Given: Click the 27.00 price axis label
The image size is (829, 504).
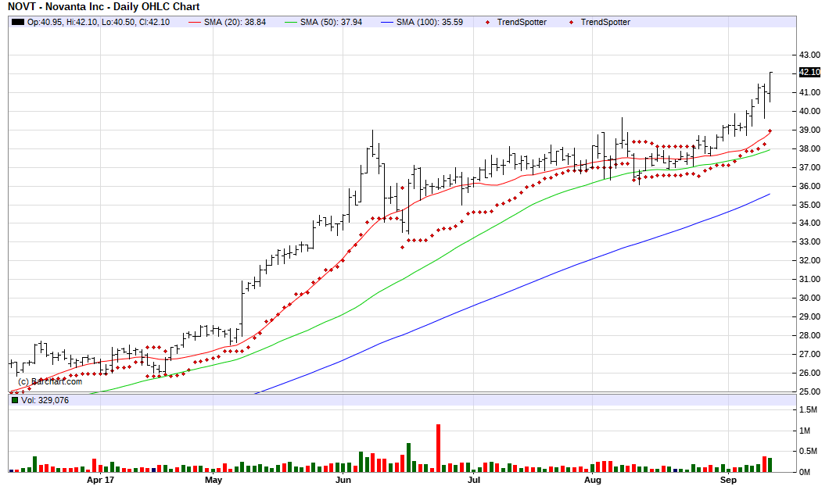Looking at the screenshot, I should coord(809,355).
